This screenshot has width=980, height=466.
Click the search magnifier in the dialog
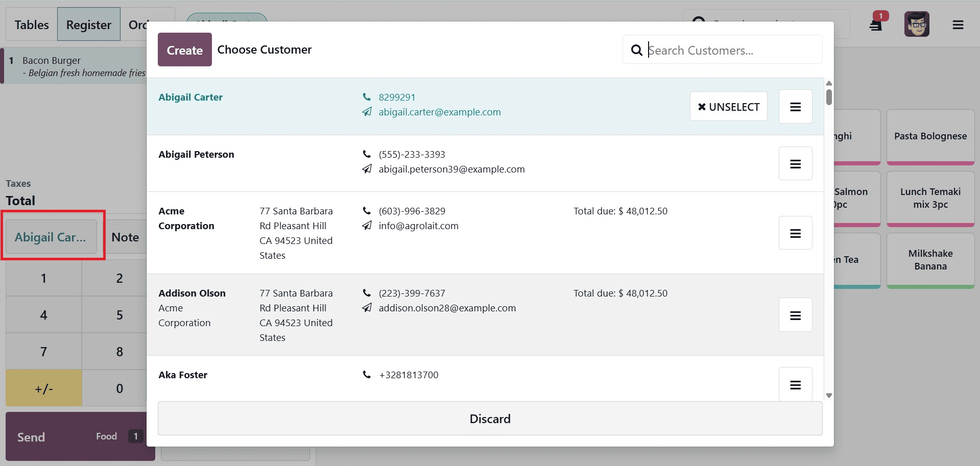point(636,50)
